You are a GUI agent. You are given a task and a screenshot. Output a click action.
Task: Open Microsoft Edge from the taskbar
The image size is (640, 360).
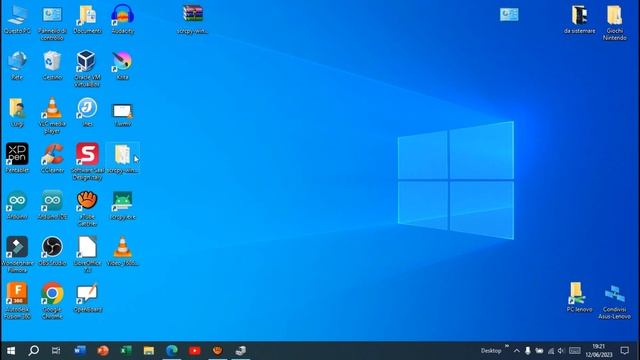(x=172, y=351)
